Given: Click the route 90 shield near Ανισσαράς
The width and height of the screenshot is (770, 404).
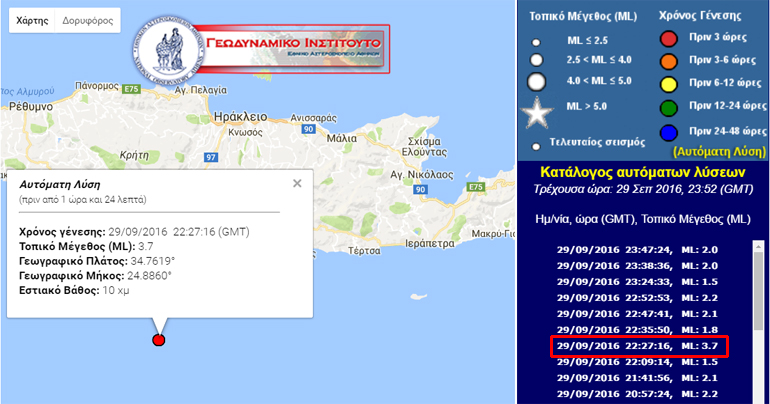Looking at the screenshot, I should click(x=308, y=129).
